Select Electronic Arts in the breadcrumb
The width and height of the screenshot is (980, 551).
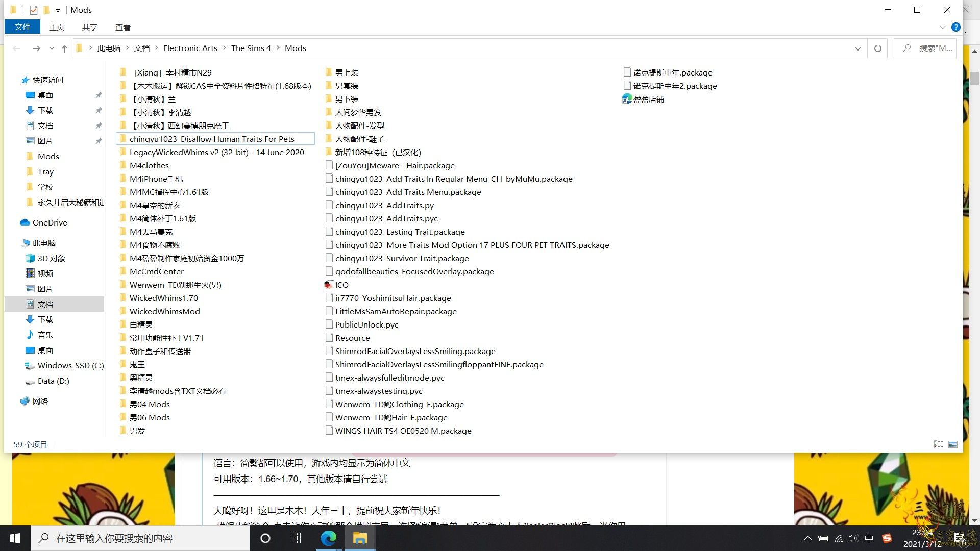190,48
